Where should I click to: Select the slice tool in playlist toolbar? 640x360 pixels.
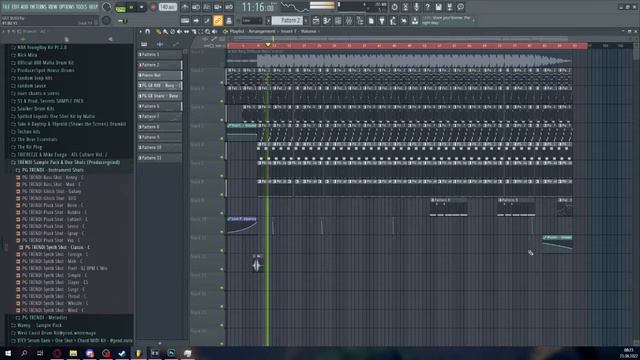(x=193, y=31)
